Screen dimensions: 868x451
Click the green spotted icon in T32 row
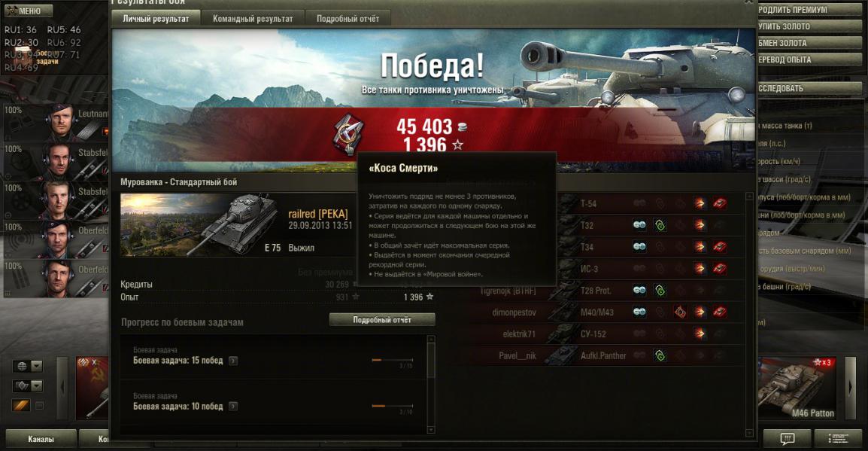(660, 225)
